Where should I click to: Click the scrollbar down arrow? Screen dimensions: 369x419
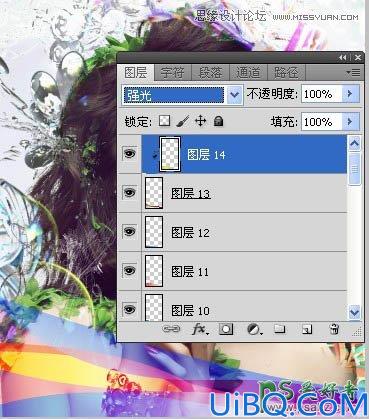point(354,313)
